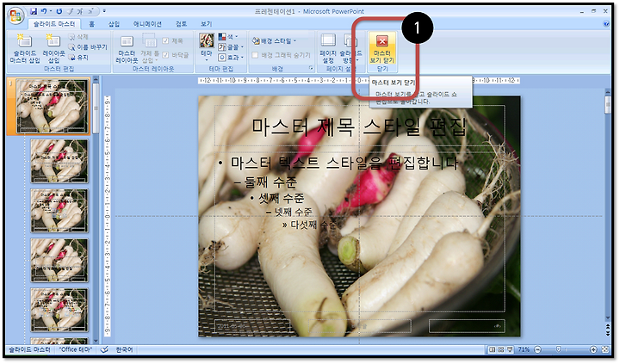Select the second layout thumbnail
Image resolution: width=620 pixels, height=364 pixels.
(x=59, y=161)
